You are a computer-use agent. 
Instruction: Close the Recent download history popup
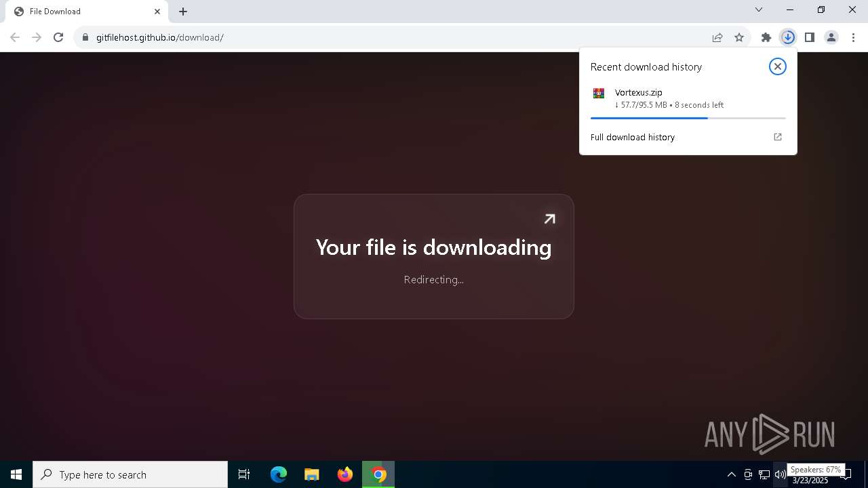778,66
